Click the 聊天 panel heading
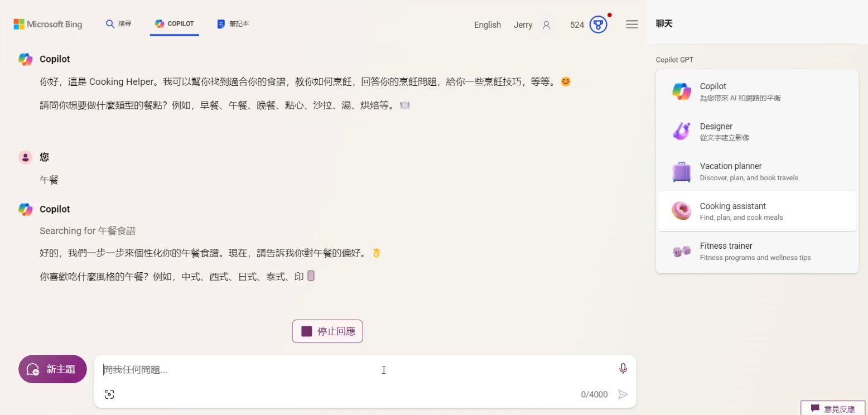Viewport: 868px width, 415px height. pos(664,23)
